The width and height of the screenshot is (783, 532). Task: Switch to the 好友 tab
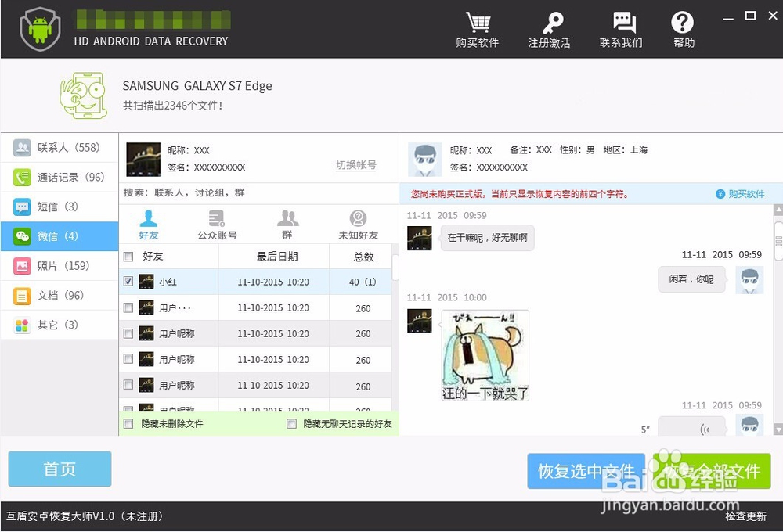[x=149, y=222]
